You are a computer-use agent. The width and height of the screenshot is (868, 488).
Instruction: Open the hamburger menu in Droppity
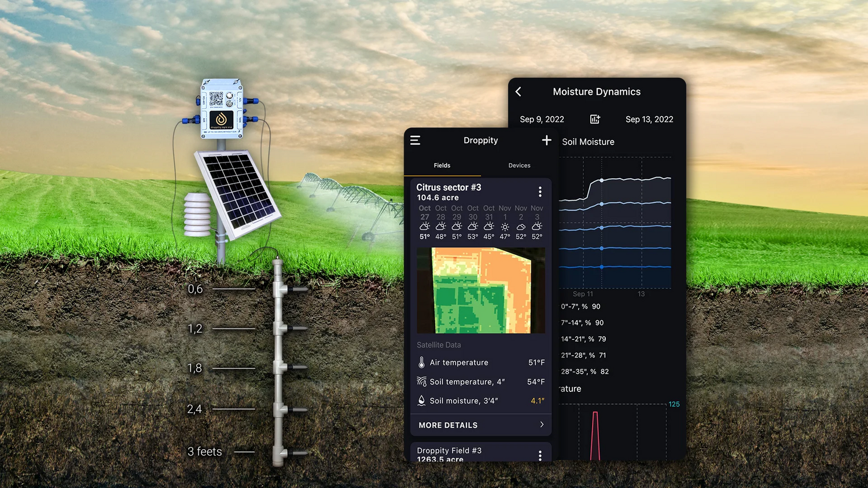415,141
